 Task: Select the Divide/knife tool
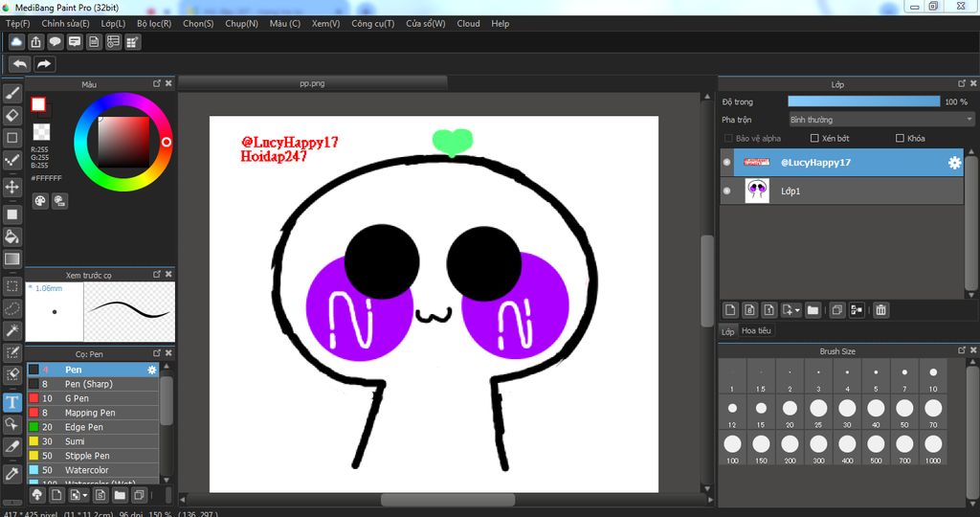point(11,446)
